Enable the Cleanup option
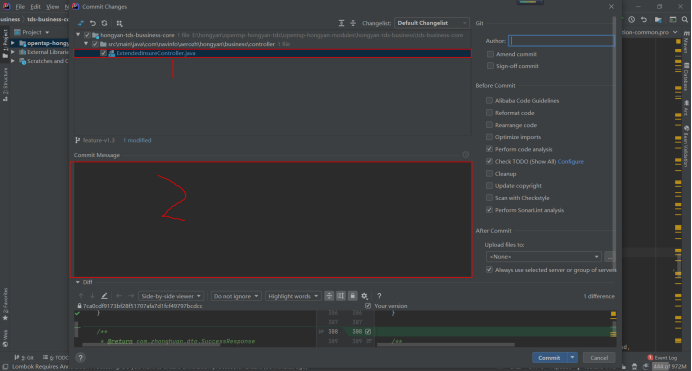 pyautogui.click(x=489, y=173)
